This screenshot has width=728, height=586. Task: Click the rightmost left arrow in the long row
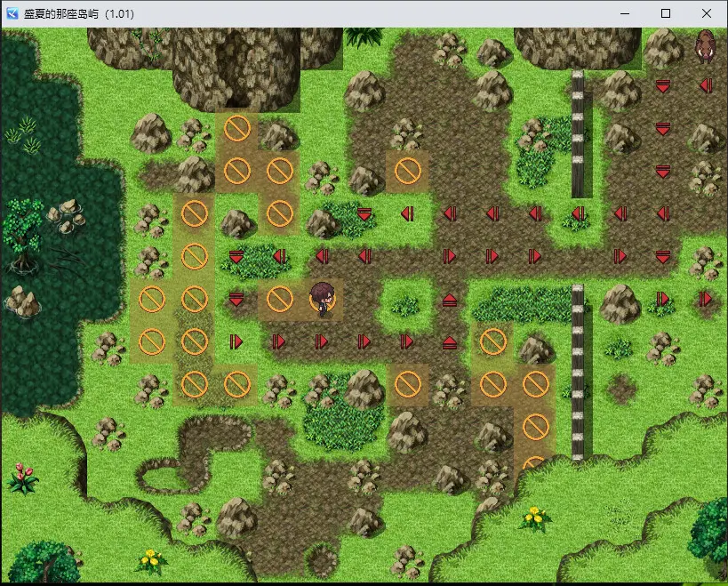point(663,213)
